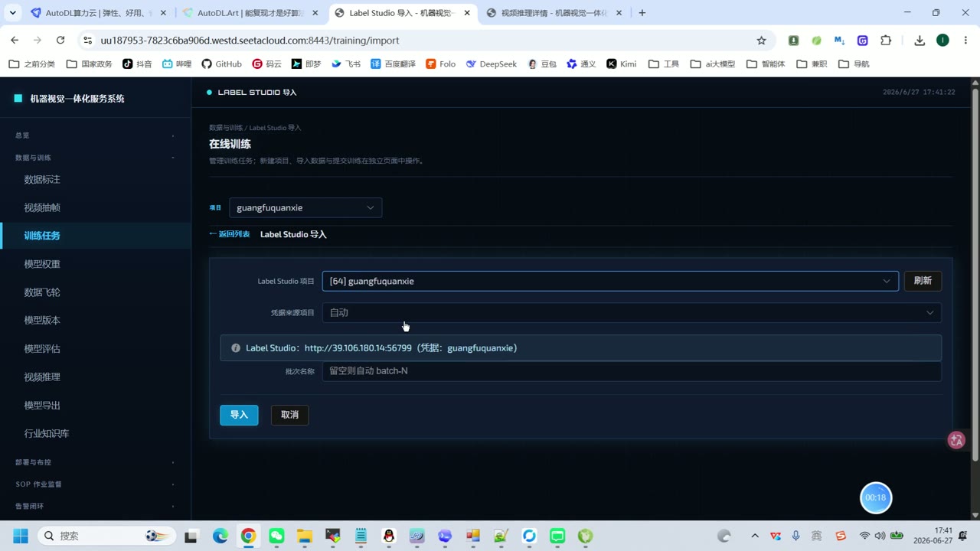Screen dimensions: 980x551
Task: Go back to previous page
Action: click(15, 41)
